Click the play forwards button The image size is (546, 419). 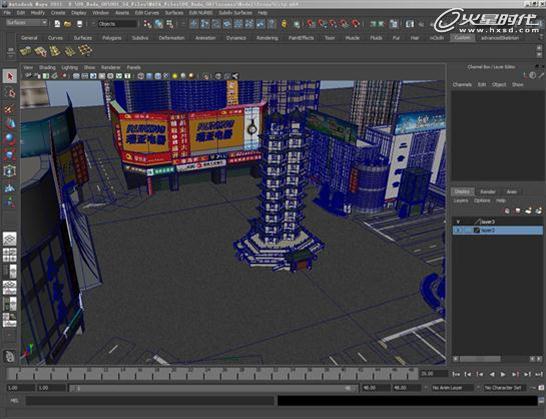[x=503, y=374]
